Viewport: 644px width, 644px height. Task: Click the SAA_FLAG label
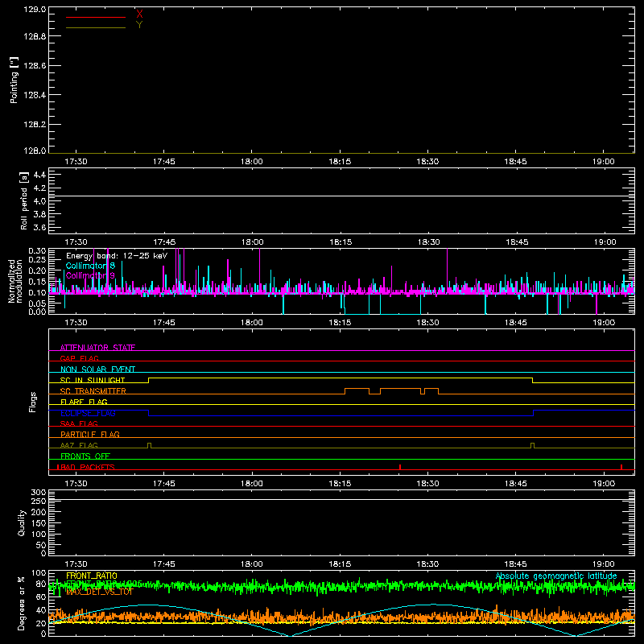click(79, 423)
